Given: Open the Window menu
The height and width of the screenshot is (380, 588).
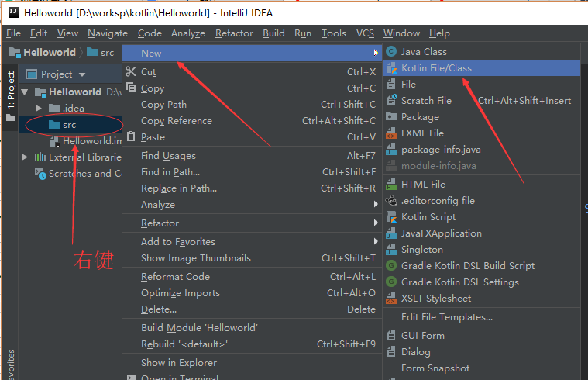Looking at the screenshot, I should 401,33.
